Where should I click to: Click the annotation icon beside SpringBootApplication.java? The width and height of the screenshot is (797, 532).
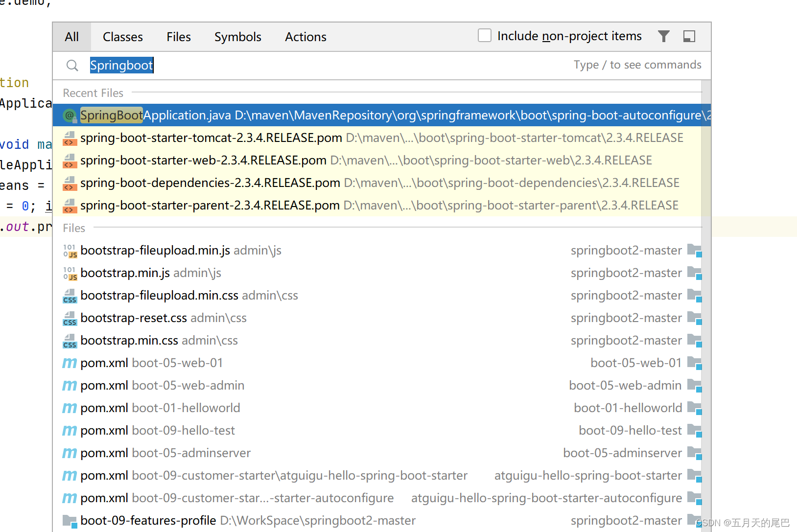pyautogui.click(x=70, y=116)
